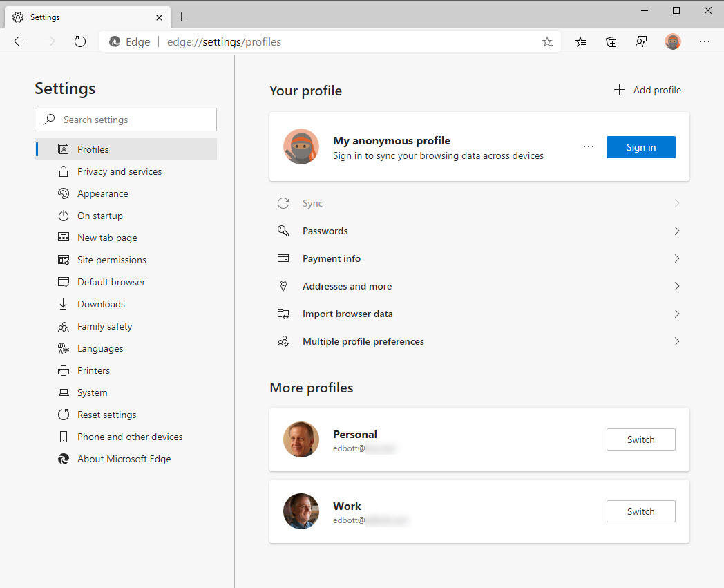The width and height of the screenshot is (724, 588).
Task: Open a new tab with plus button
Action: [x=182, y=17]
